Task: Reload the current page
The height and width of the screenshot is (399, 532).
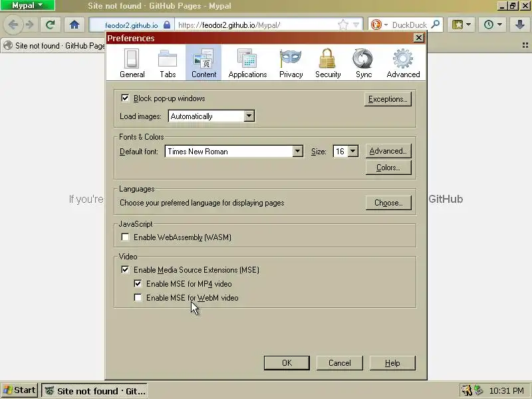Action: (51, 25)
